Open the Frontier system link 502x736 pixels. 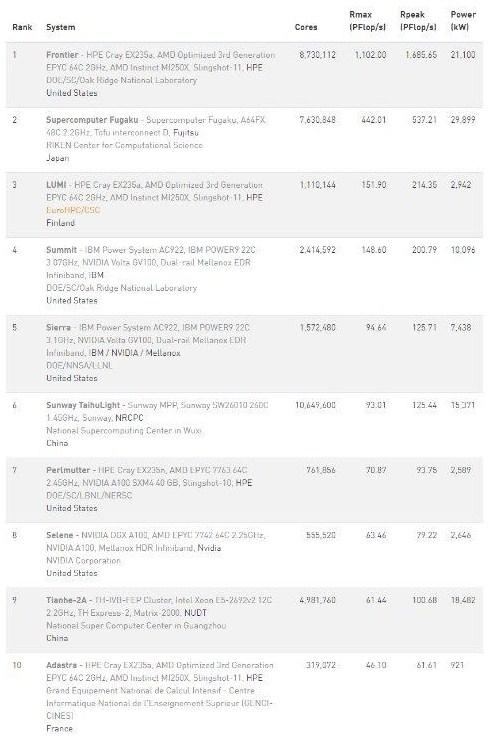click(62, 55)
